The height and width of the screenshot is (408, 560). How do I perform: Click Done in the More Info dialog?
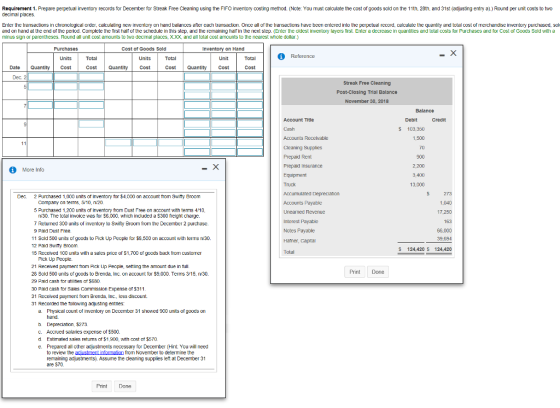click(x=125, y=386)
